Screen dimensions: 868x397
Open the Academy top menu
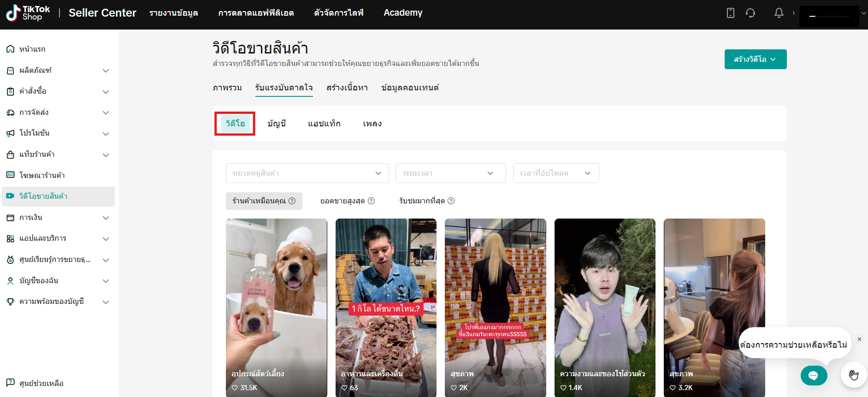point(403,13)
